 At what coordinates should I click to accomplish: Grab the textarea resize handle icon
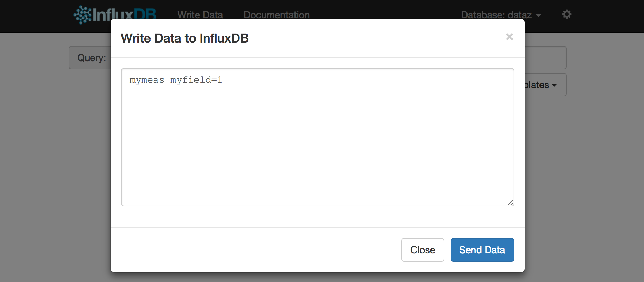click(510, 203)
